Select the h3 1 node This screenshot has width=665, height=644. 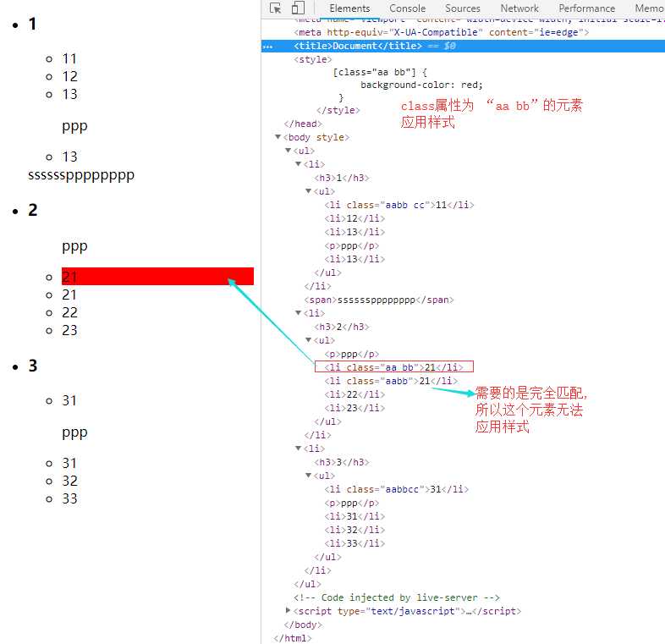(x=342, y=178)
